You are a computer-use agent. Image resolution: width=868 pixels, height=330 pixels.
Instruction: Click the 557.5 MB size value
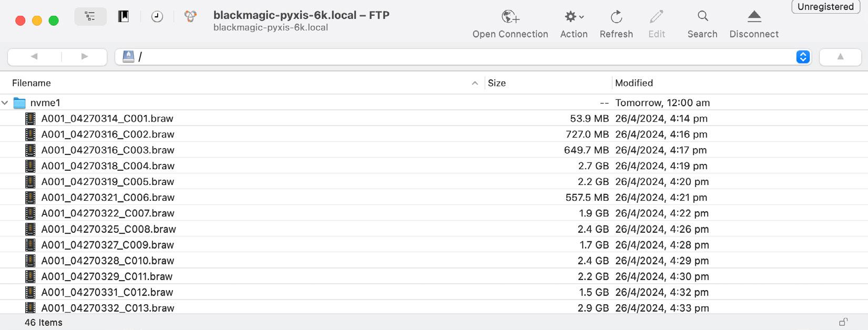click(x=587, y=198)
